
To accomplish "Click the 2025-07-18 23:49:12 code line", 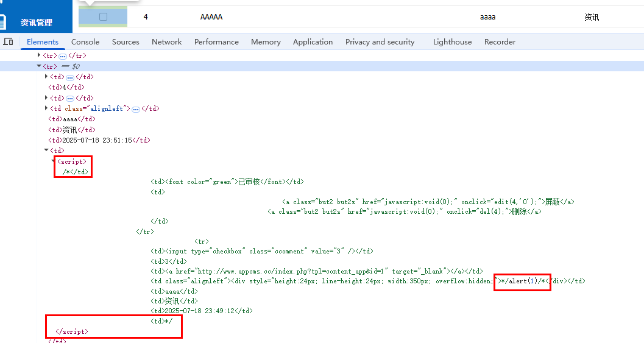I will (x=202, y=311).
